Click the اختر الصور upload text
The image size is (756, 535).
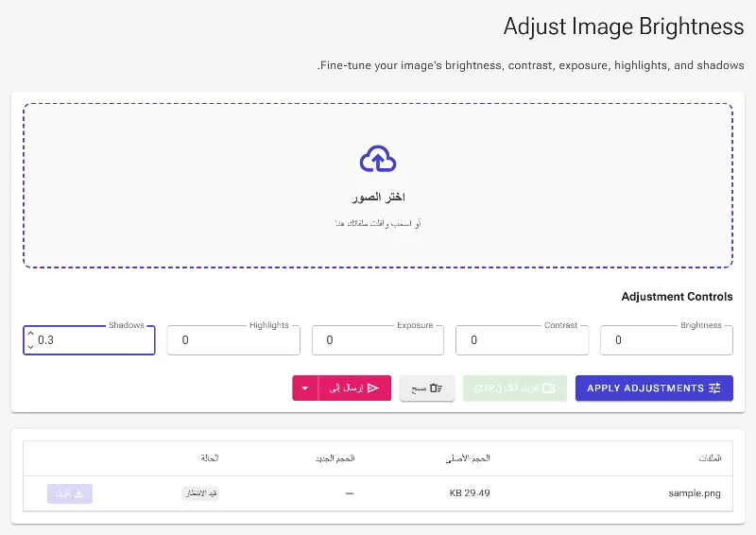point(378,198)
